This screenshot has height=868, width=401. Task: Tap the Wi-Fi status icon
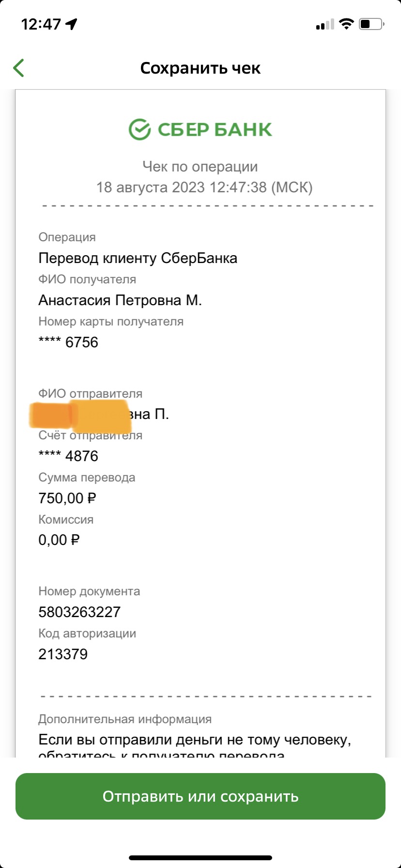click(x=346, y=24)
